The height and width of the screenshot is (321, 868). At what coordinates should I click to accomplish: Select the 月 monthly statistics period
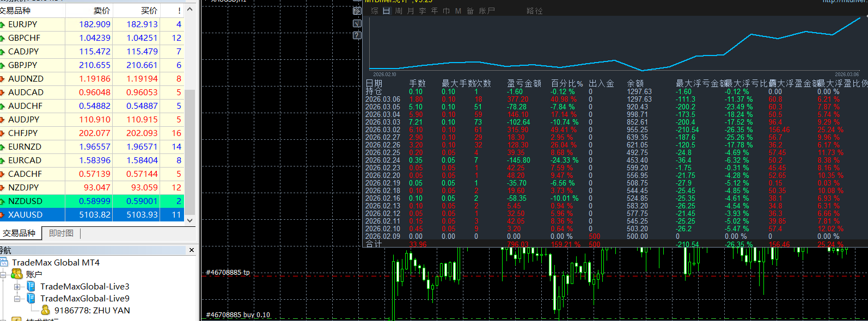point(411,11)
